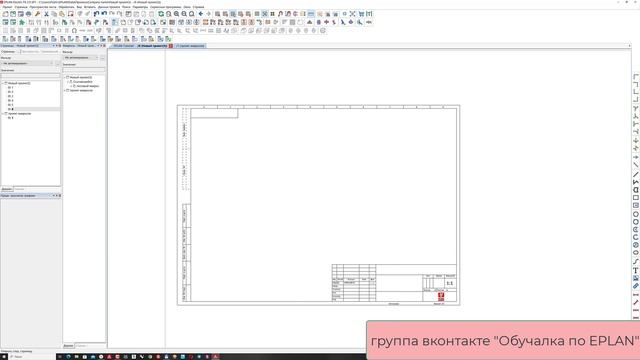
Task: Switch to Дерево tab at the bottom of the macros panel
Action: 68,346
